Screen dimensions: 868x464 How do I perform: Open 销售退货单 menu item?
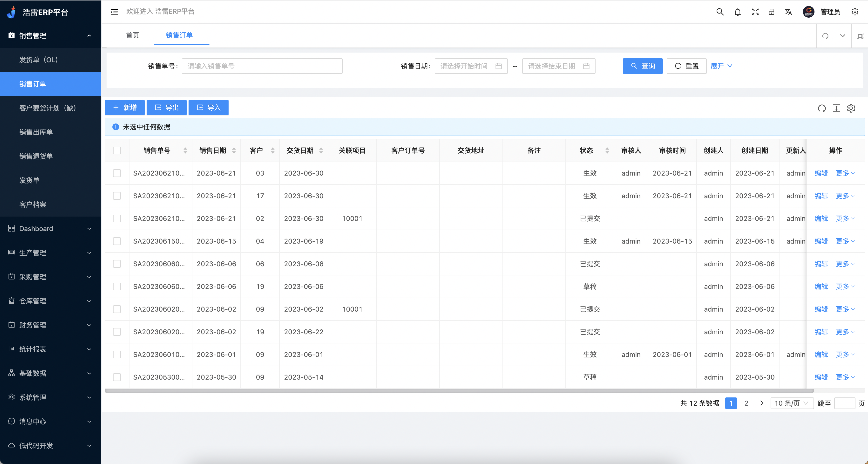pos(51,156)
